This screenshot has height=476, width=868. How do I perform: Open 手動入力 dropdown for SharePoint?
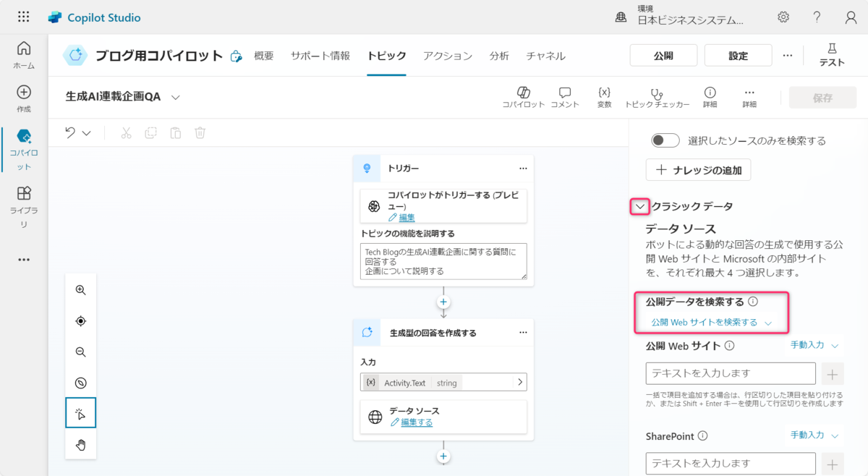814,435
